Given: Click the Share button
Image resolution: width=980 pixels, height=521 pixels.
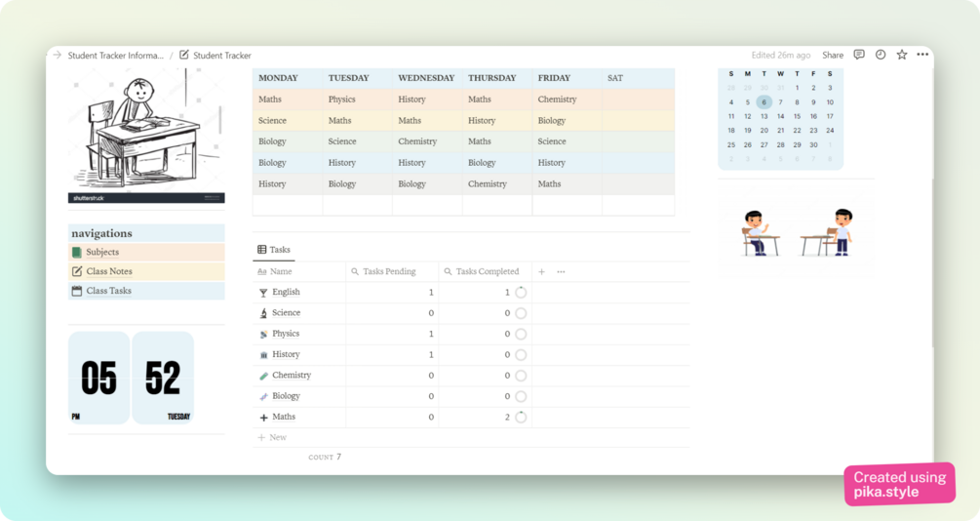Looking at the screenshot, I should pyautogui.click(x=833, y=55).
